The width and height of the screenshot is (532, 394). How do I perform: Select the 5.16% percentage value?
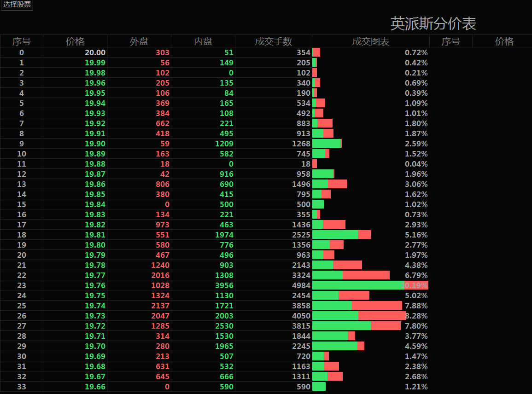416,235
